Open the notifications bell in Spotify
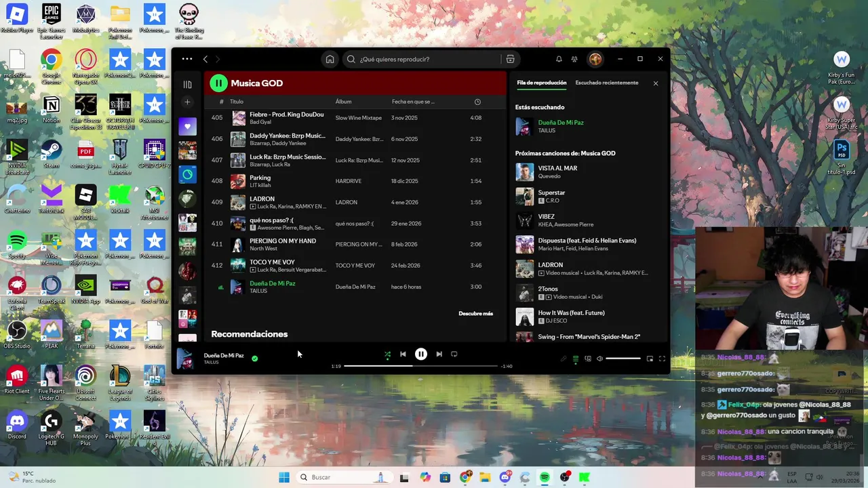The width and height of the screenshot is (868, 488). 559,59
